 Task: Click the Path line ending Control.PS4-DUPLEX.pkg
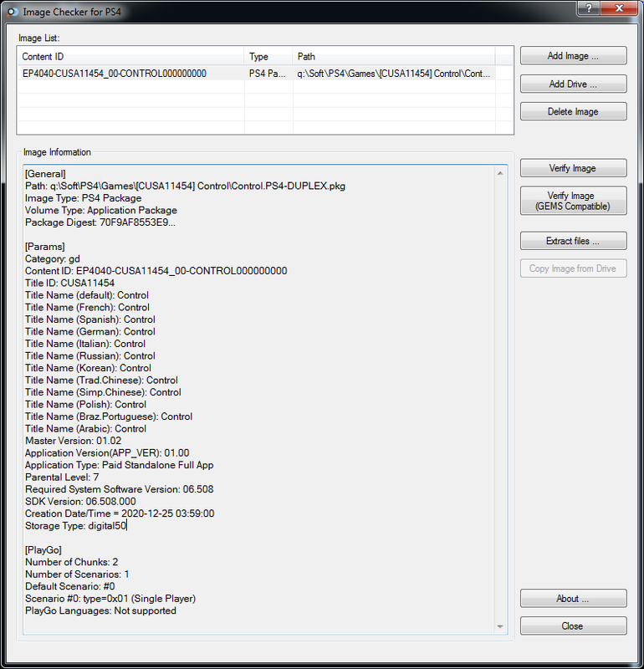[185, 186]
